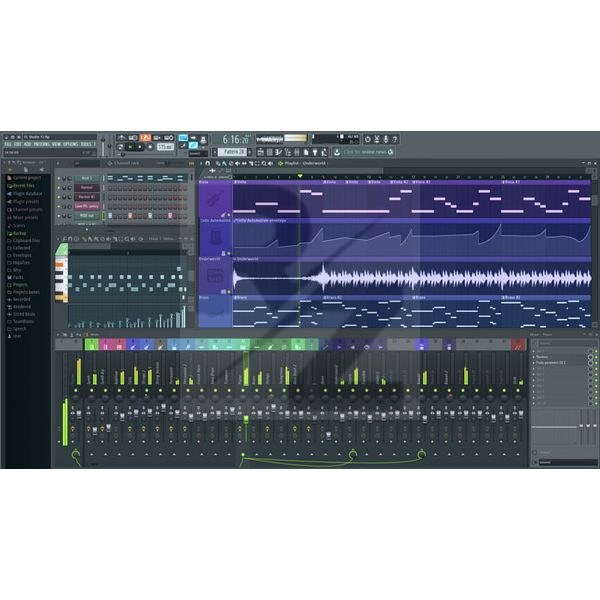The width and height of the screenshot is (600, 600).
Task: Expand the Packs folder in the browser
Action: [x=15, y=277]
